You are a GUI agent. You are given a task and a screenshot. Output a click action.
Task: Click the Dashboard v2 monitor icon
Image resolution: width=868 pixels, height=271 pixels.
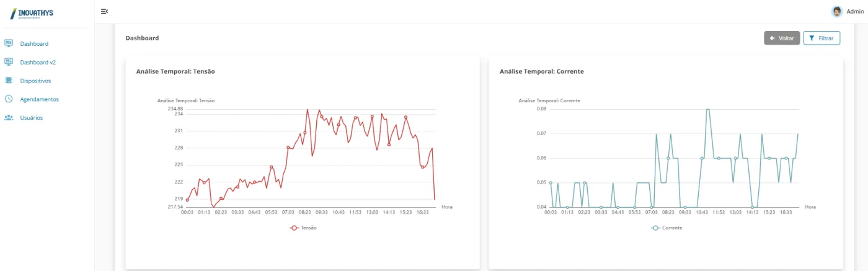[9, 62]
